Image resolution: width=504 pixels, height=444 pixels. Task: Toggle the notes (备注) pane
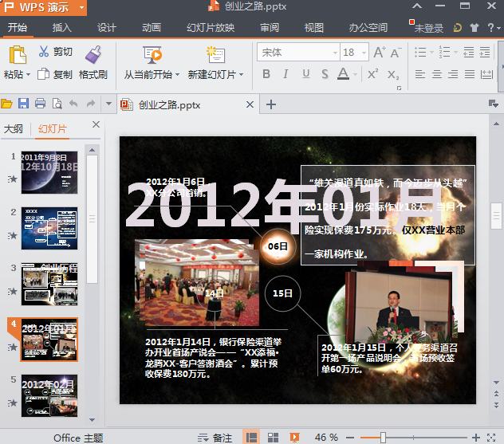point(215,438)
